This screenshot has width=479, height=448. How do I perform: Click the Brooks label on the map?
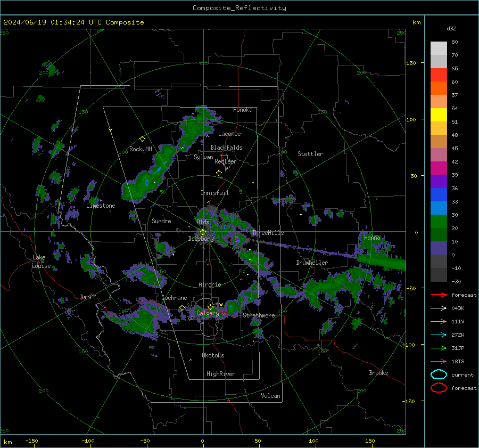(378, 373)
